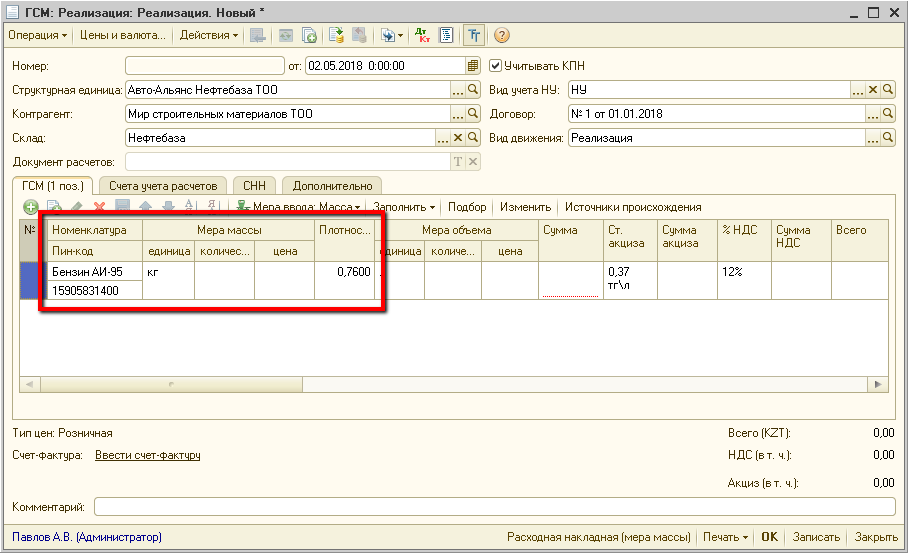This screenshot has width=908, height=553.
Task: Expand the Действия menu
Action: click(208, 35)
